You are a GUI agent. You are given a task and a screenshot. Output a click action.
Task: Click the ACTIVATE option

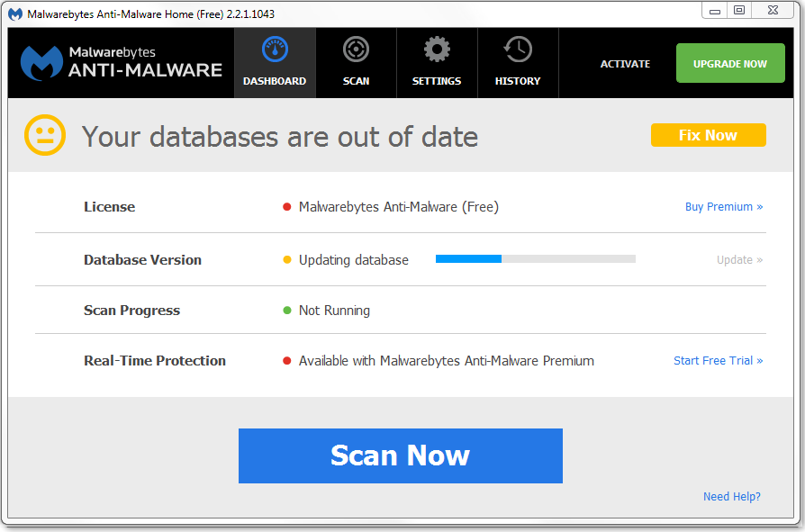pyautogui.click(x=625, y=64)
